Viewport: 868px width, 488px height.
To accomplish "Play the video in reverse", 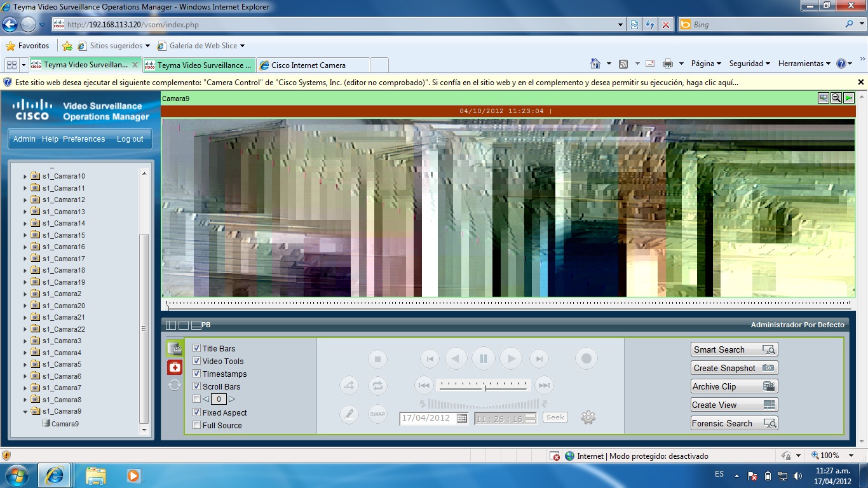I will [456, 359].
